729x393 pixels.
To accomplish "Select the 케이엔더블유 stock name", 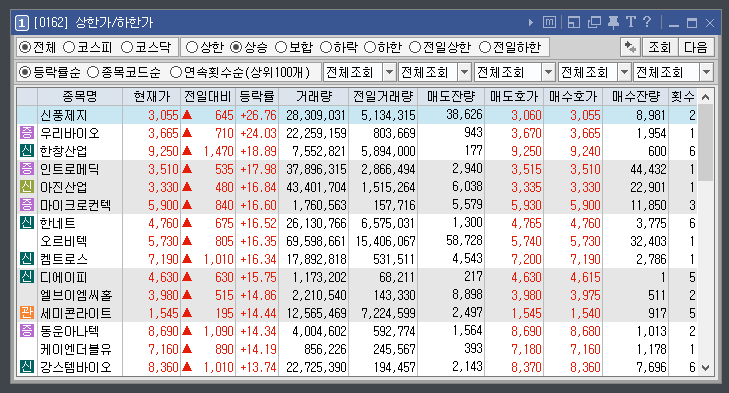I will [76, 349].
